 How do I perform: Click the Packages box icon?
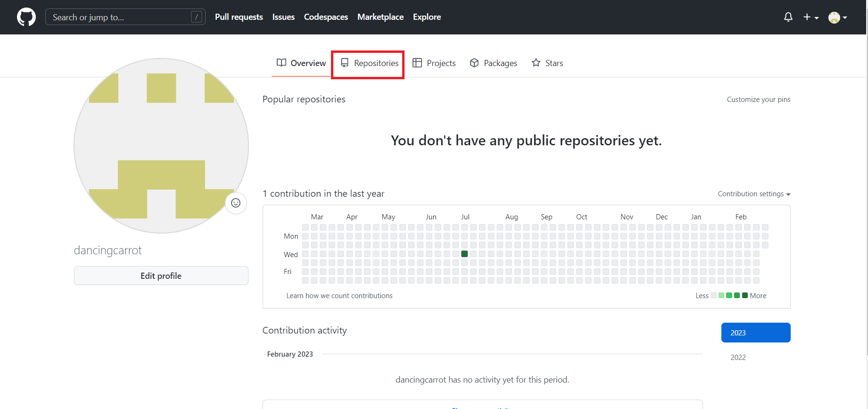tap(474, 63)
